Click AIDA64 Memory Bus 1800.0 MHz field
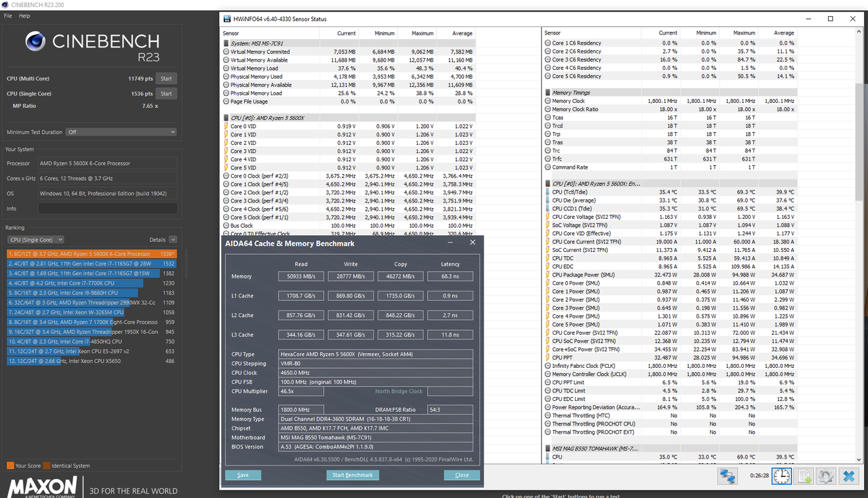 (301, 410)
